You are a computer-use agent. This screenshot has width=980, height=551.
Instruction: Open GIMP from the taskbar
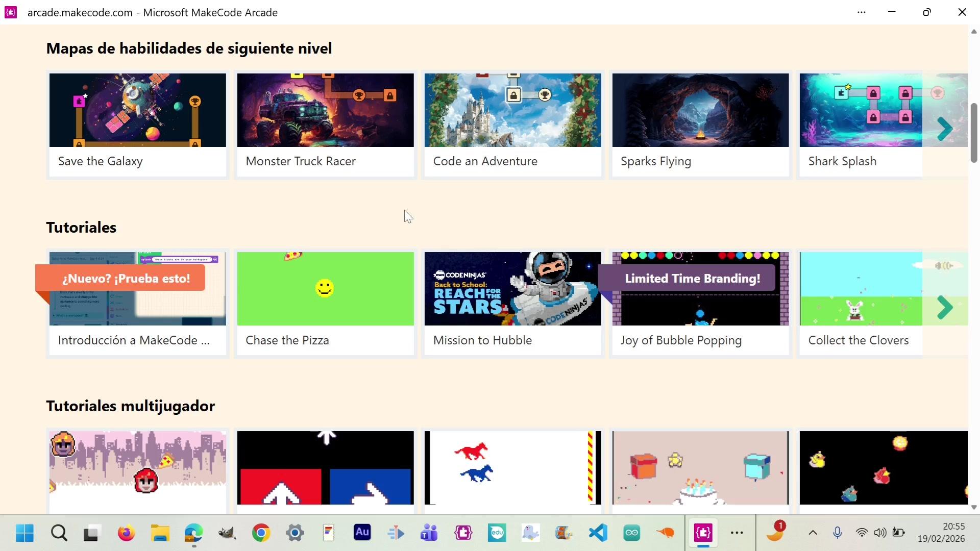click(227, 533)
